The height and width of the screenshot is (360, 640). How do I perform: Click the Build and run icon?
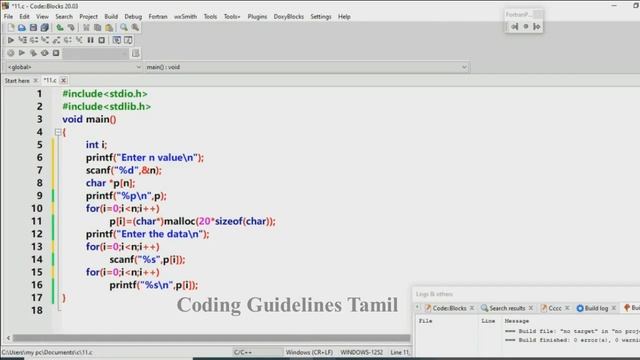pyautogui.click(x=33, y=53)
